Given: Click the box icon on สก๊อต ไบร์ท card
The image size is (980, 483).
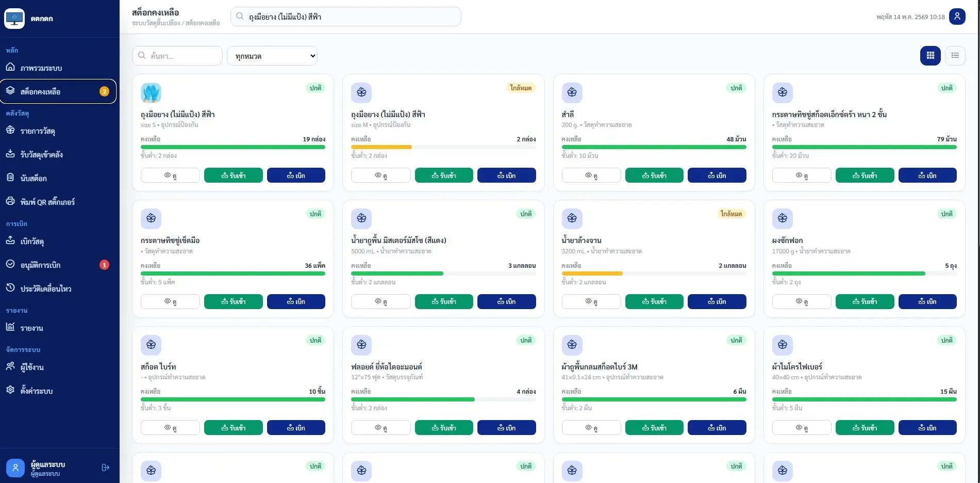Looking at the screenshot, I should (x=151, y=345).
